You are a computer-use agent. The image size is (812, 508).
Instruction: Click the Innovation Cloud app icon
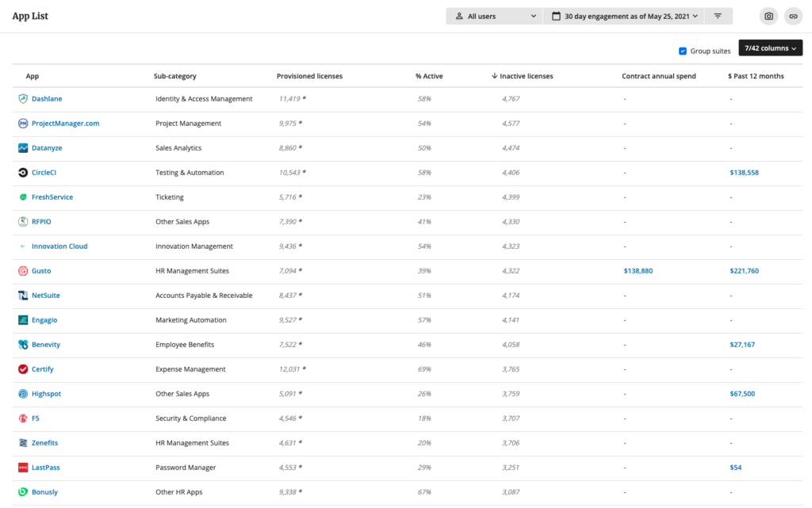(23, 246)
